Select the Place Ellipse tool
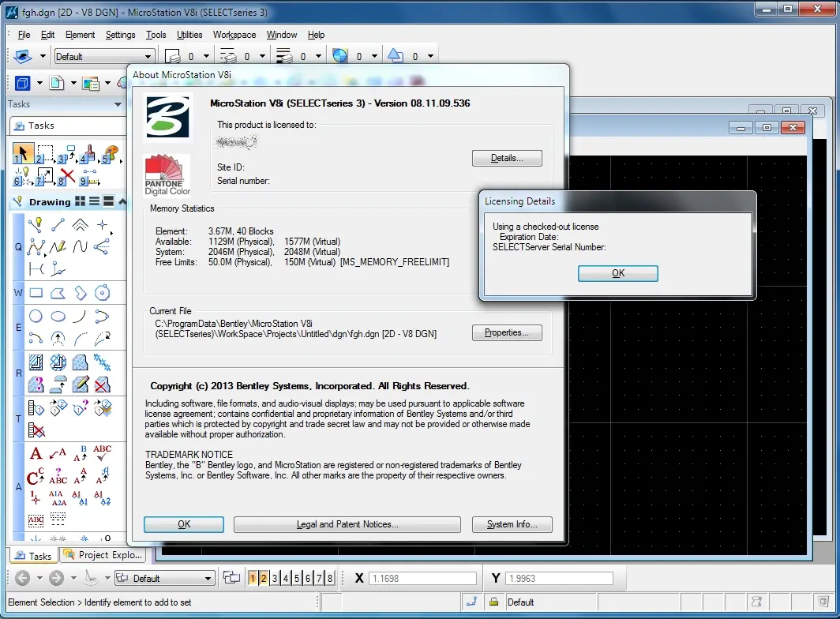The width and height of the screenshot is (840, 619). coord(58,316)
